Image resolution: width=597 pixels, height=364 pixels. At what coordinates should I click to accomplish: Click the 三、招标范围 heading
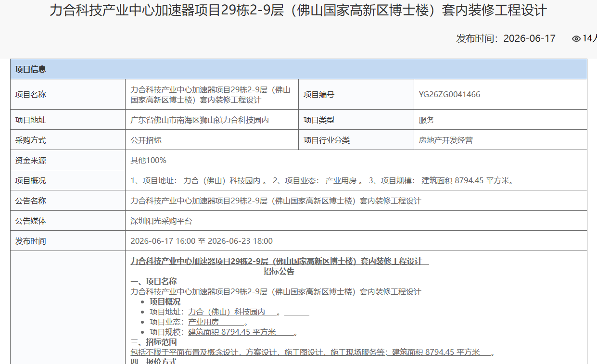(x=153, y=342)
